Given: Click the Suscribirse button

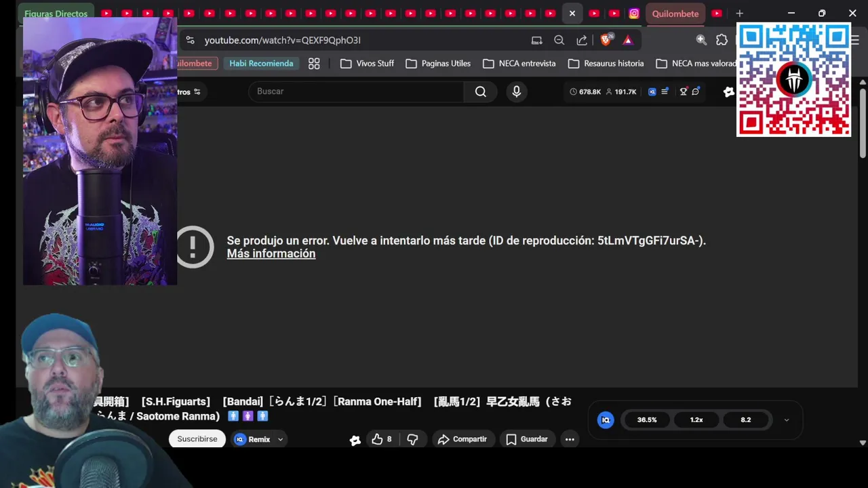Looking at the screenshot, I should 197,439.
